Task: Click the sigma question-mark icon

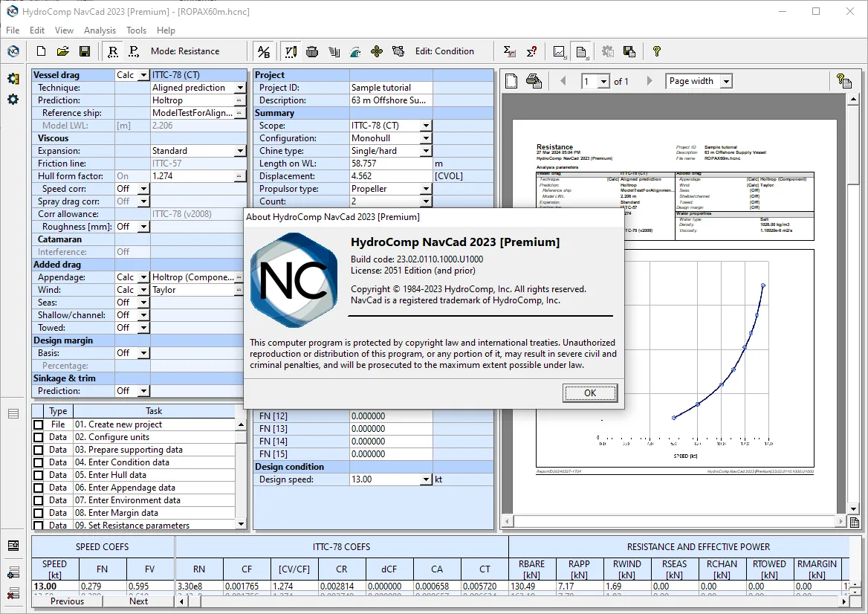Action: (x=531, y=51)
